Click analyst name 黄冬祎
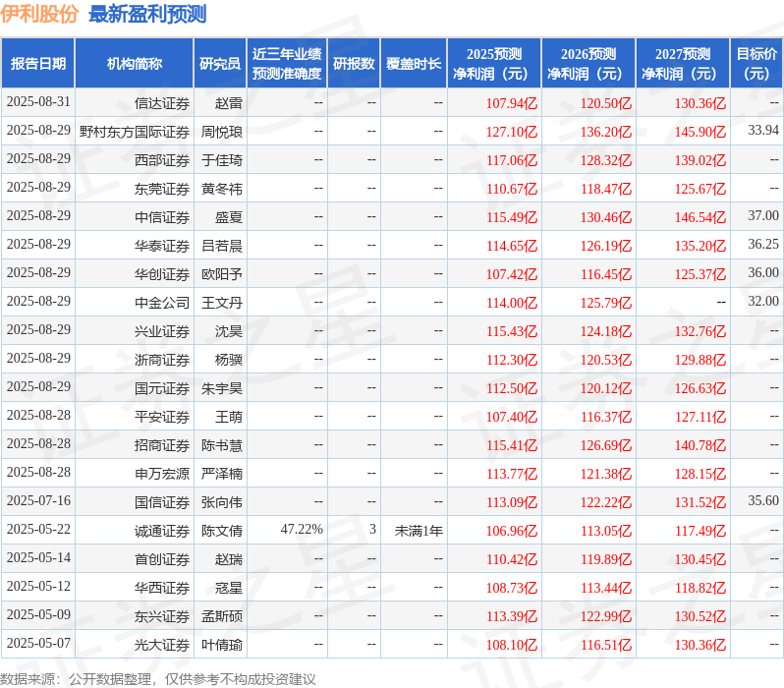 [x=222, y=189]
